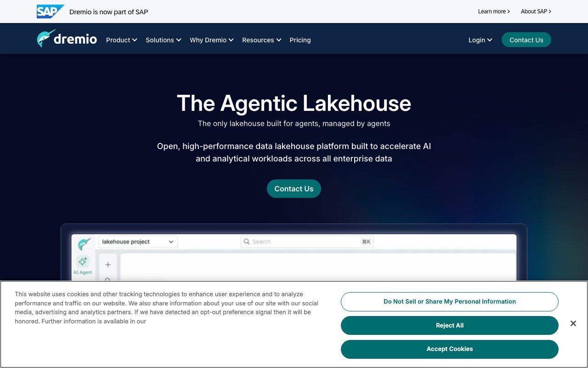Select Do Not Sell or Share My Personal Information

click(450, 302)
